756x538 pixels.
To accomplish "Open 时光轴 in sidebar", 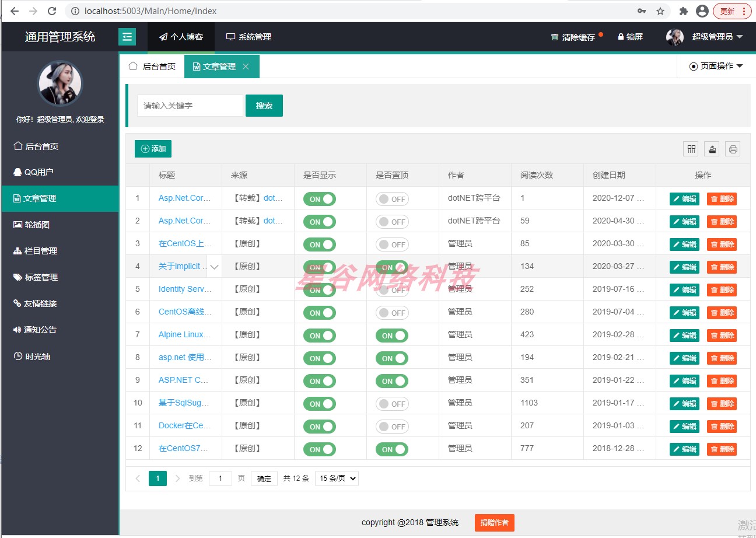I will [60, 357].
